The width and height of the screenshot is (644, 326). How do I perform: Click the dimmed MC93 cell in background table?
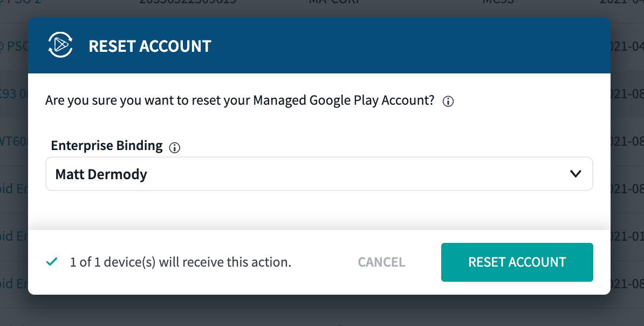point(497,2)
